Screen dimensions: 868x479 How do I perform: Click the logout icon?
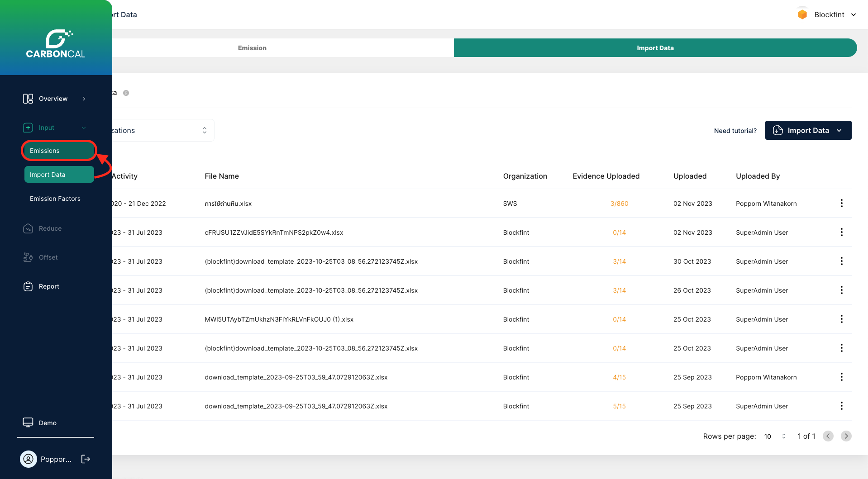coord(86,459)
